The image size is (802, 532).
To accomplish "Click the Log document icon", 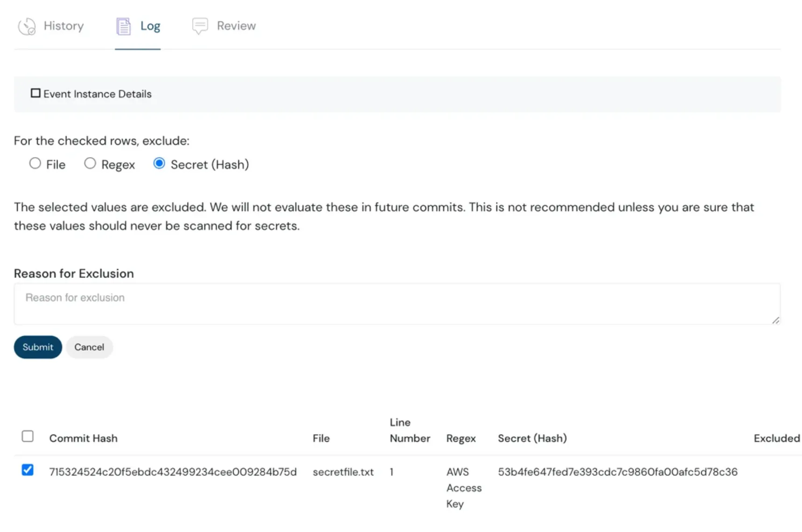I will tap(123, 26).
